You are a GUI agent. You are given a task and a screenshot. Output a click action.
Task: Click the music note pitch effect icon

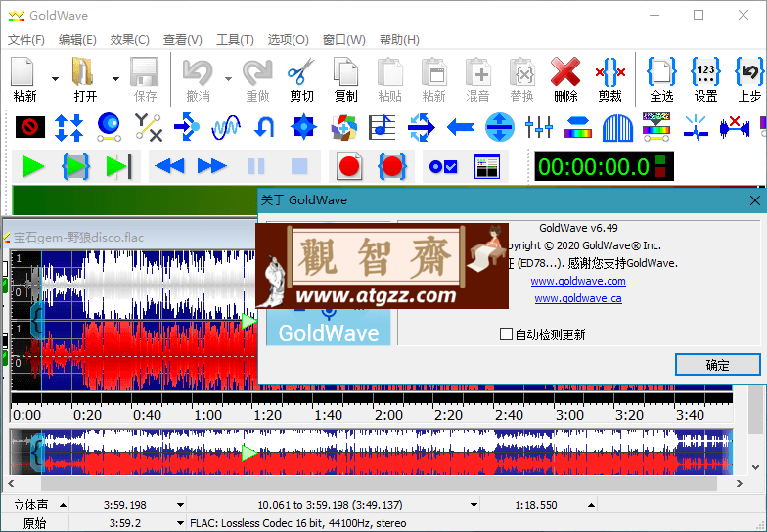382,127
